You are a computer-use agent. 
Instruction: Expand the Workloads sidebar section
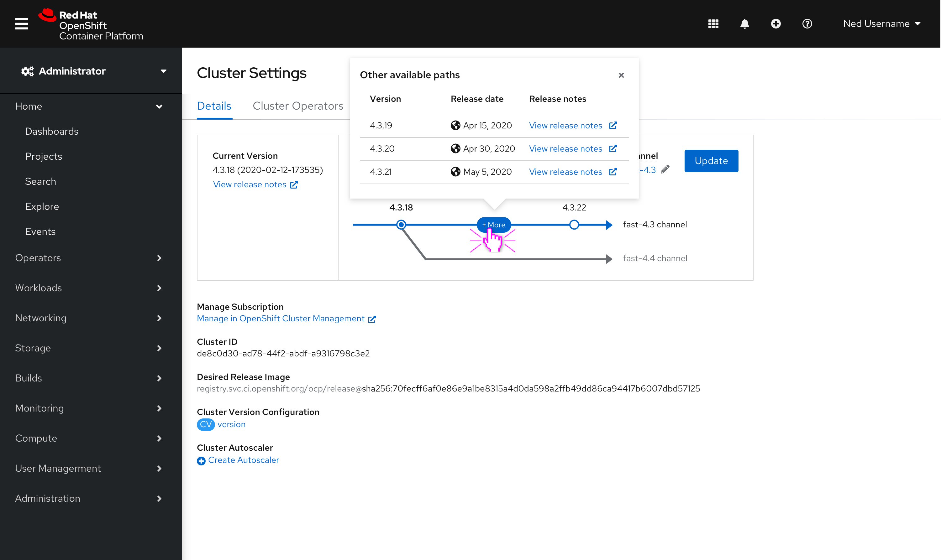90,288
